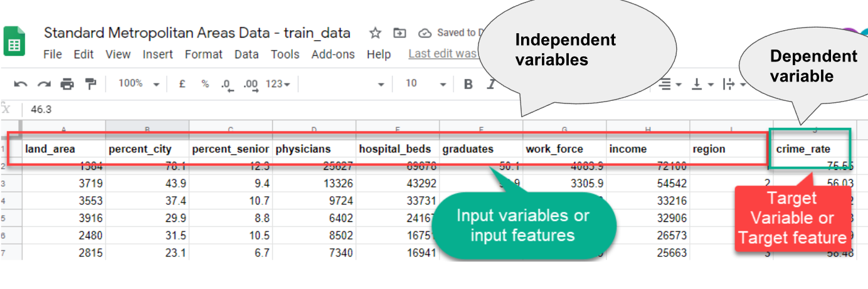Screen dimensions: 868x289
Task: Click the 'Last edit was' link
Action: [443, 54]
